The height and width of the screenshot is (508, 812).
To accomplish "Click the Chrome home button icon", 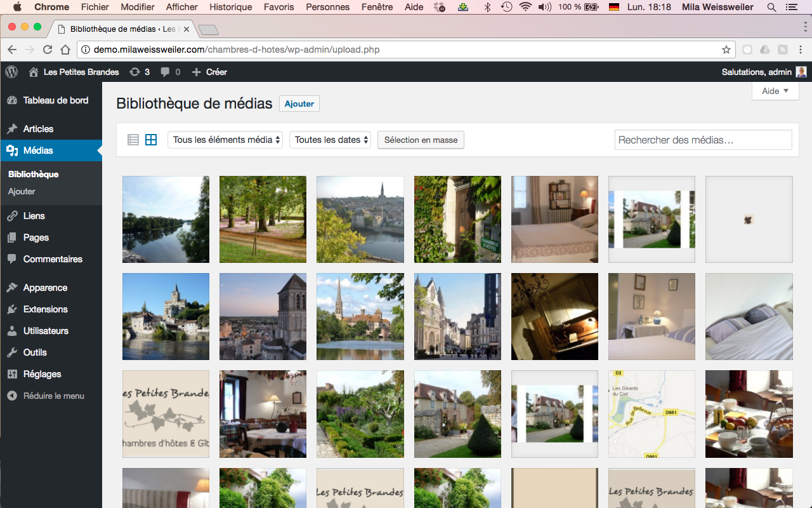I will pos(65,50).
